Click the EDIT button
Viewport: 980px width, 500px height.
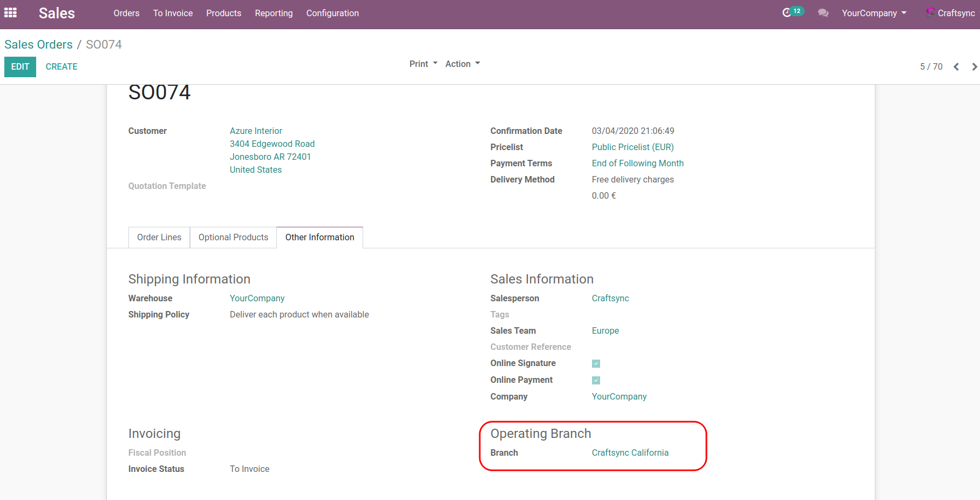pos(20,66)
